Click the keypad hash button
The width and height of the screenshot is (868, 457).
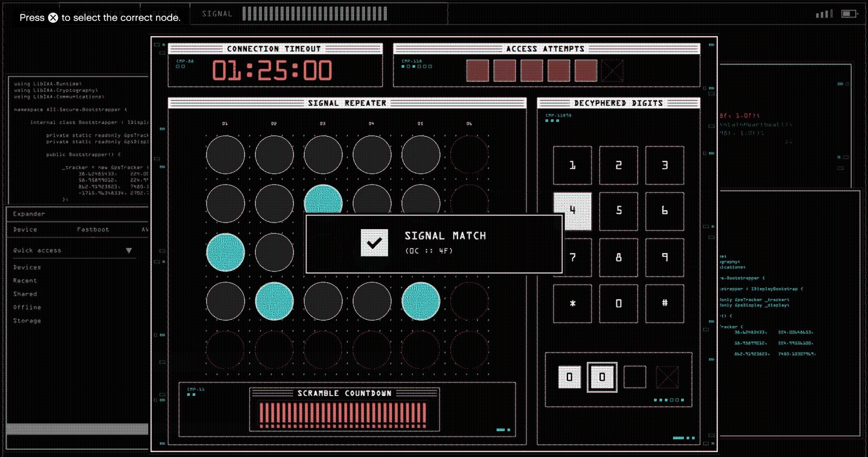tap(665, 304)
